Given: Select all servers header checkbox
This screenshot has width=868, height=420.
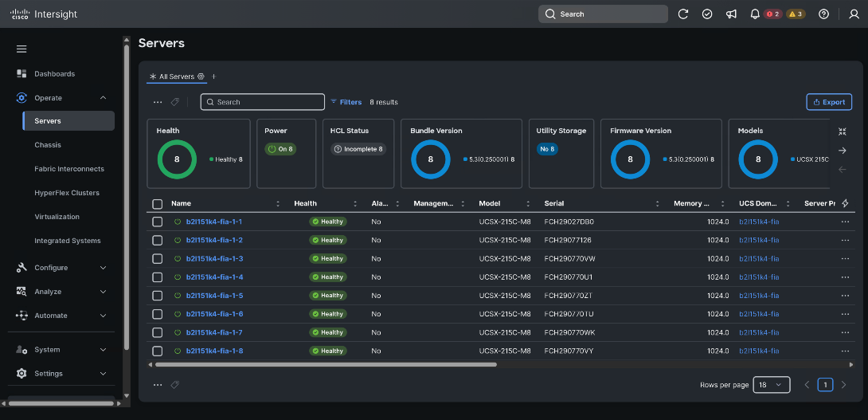Looking at the screenshot, I should point(157,204).
